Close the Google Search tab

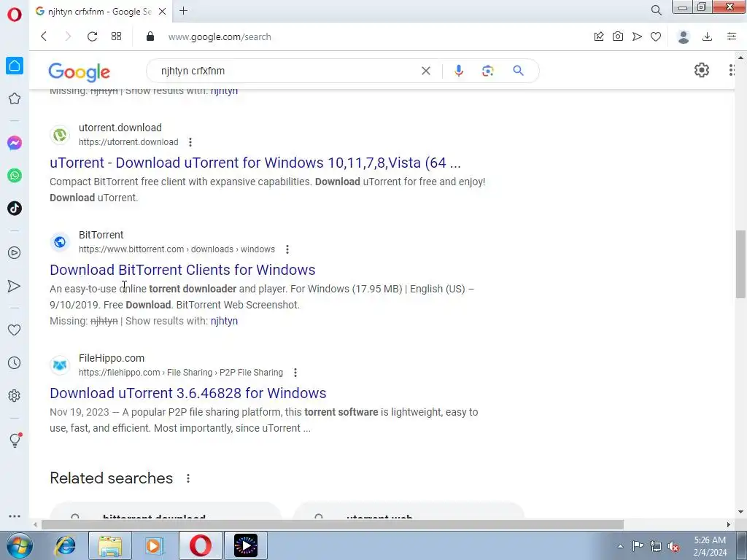tap(162, 12)
